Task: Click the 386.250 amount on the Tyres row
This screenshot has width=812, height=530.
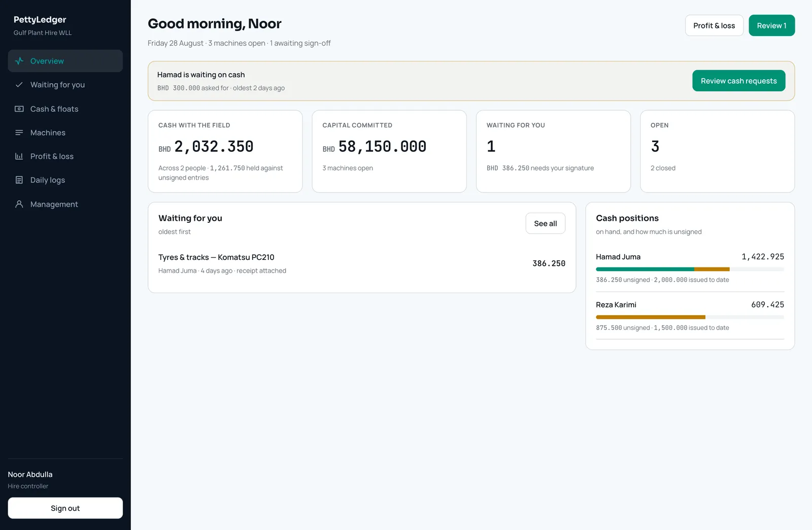Action: [x=549, y=263]
